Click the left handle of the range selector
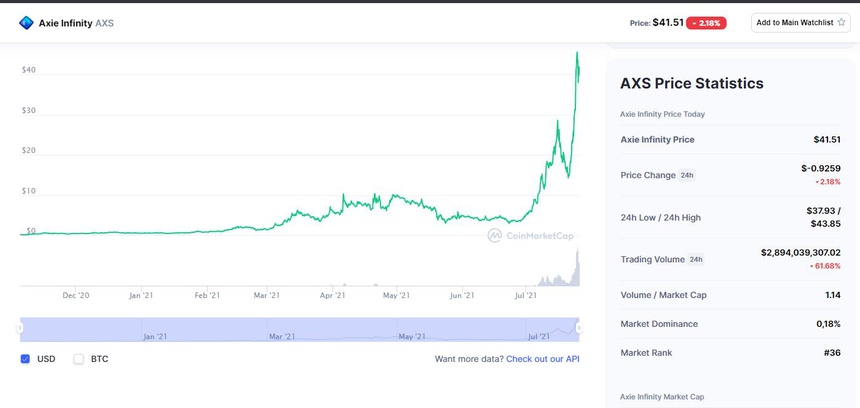This screenshot has width=860, height=408. [x=21, y=328]
